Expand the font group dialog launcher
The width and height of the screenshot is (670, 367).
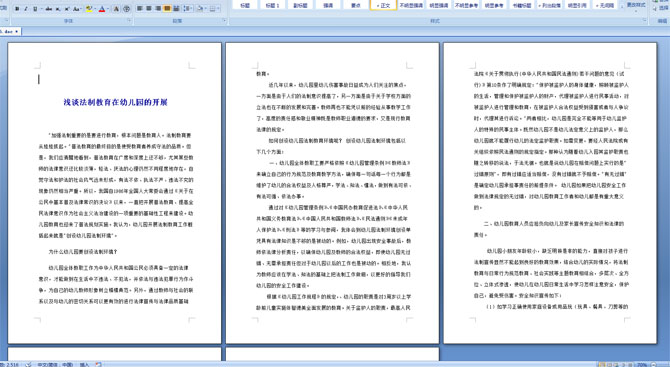(129, 20)
